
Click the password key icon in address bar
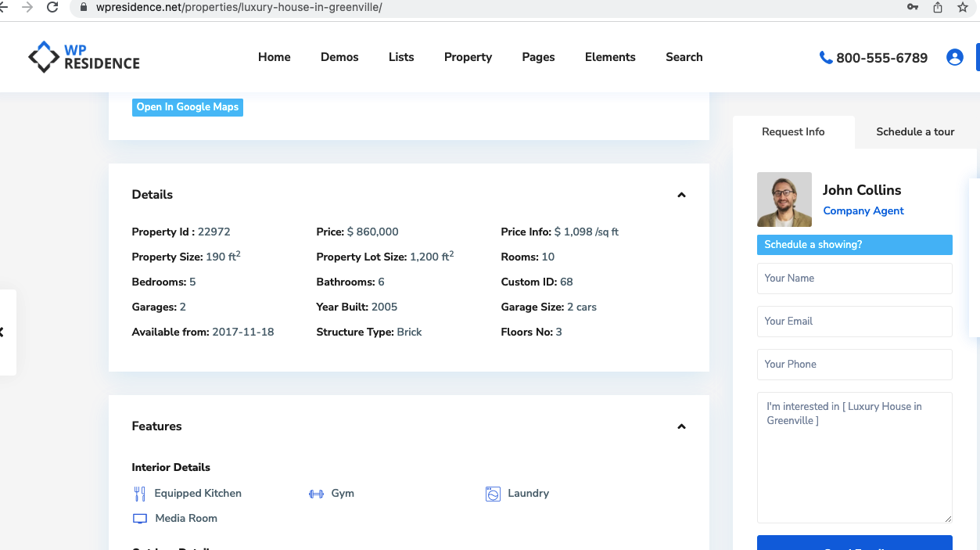click(913, 7)
